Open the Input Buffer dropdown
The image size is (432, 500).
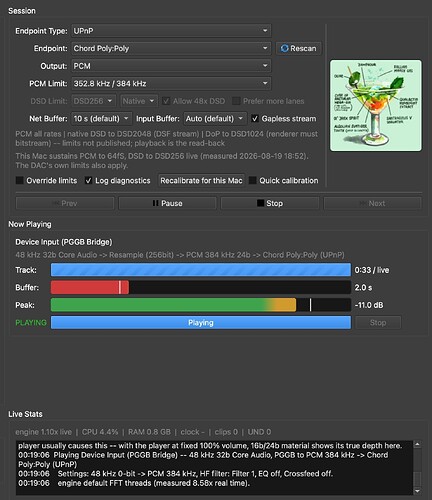tap(215, 118)
